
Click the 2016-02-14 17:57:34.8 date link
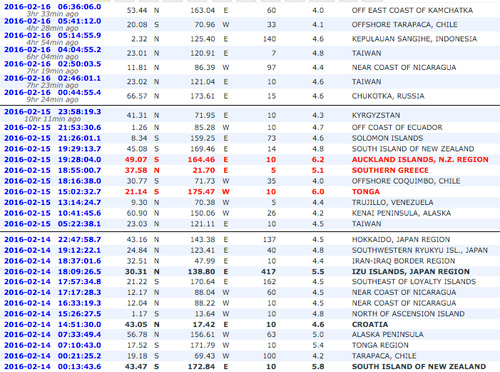[x=53, y=282]
